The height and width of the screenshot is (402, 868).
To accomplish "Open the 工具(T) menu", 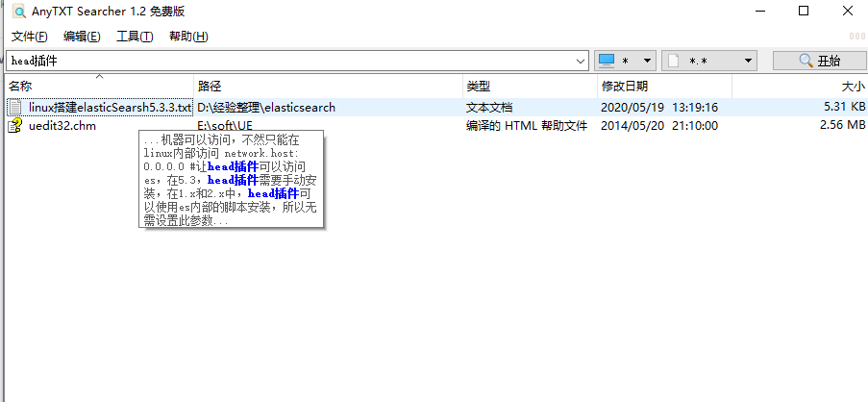I will click(x=135, y=37).
